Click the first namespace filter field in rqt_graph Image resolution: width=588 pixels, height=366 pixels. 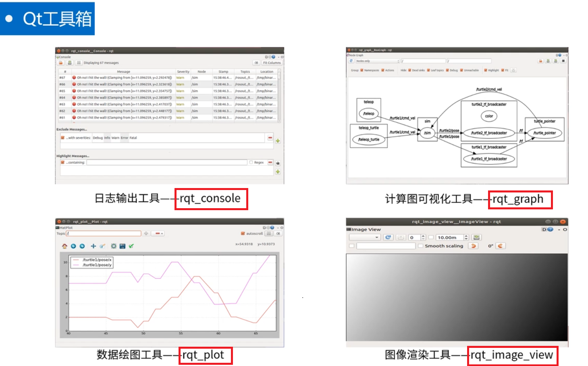click(x=423, y=61)
